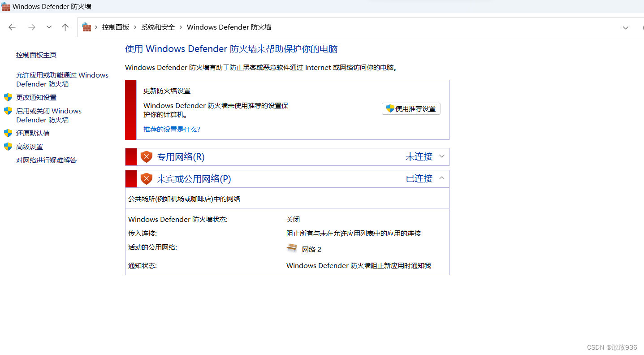The image size is (644, 355).
Task: Open 控制面板主页 link
Action: tap(36, 55)
